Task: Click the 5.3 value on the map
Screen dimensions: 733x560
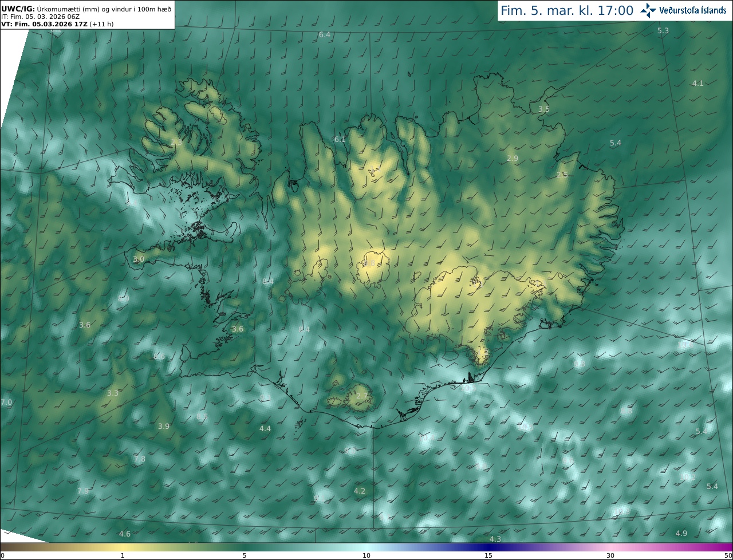Action: 663,30
